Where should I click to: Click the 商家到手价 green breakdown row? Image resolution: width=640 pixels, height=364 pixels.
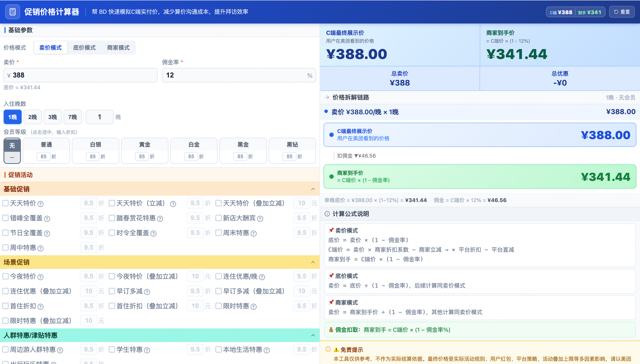click(480, 177)
